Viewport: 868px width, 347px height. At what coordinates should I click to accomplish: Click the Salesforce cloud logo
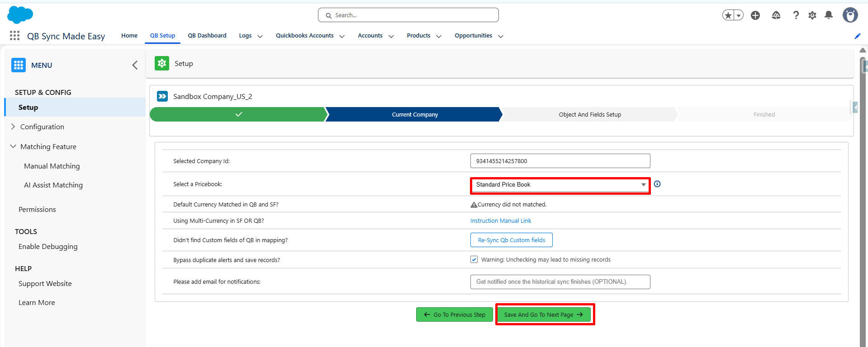pos(20,15)
